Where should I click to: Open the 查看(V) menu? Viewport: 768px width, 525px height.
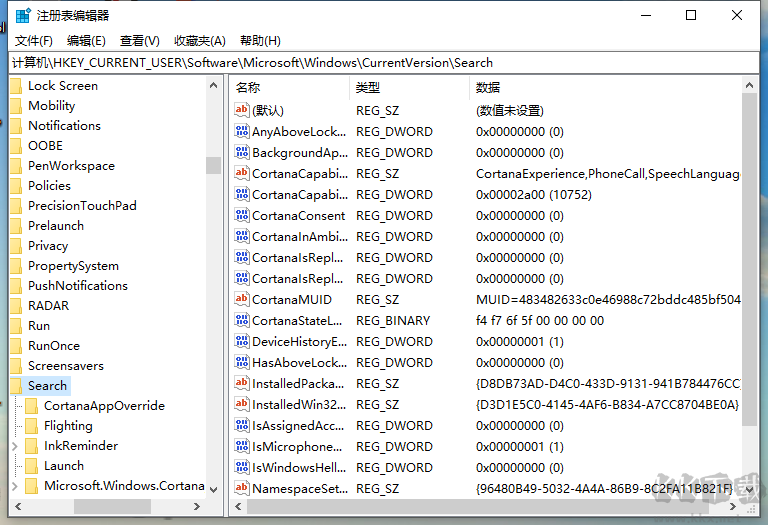(x=140, y=41)
